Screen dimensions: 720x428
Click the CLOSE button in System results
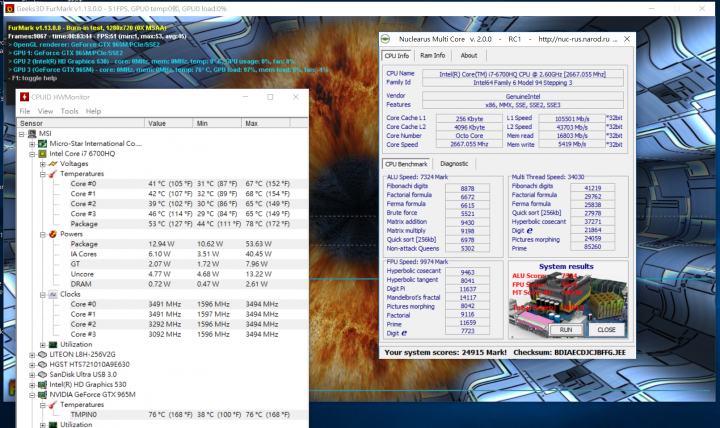click(606, 330)
